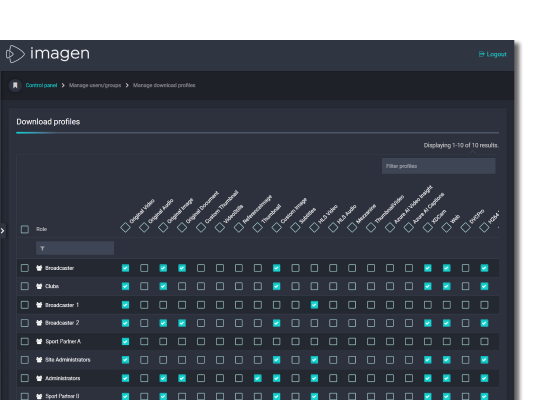Click the group icon beside Sport Partner A
The image size is (538, 400).
click(39, 341)
